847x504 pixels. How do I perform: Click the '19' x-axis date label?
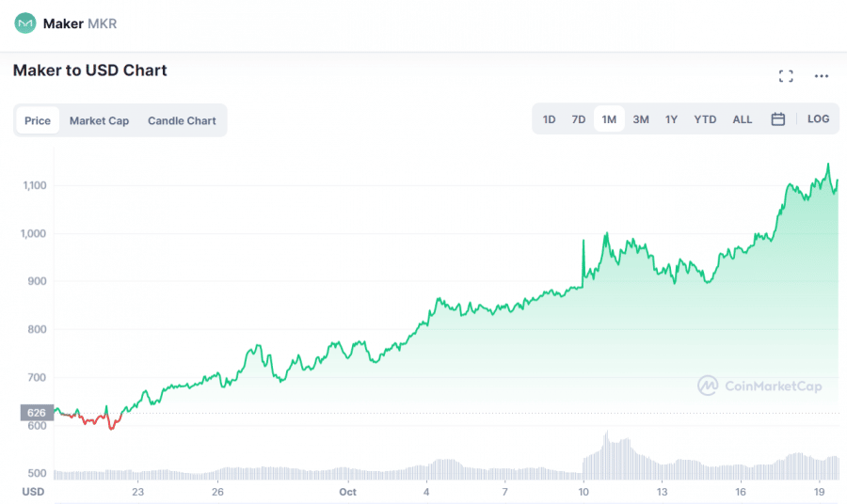point(820,492)
